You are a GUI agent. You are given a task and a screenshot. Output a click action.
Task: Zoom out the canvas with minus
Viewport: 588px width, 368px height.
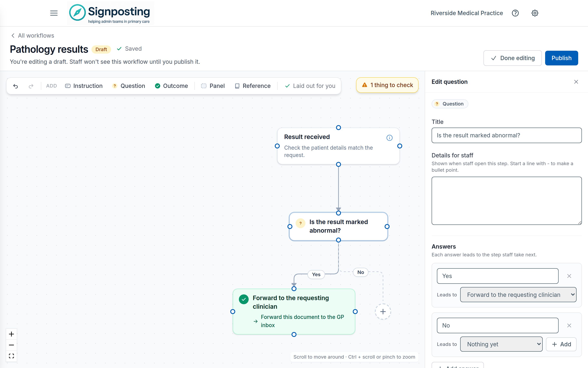click(x=11, y=345)
